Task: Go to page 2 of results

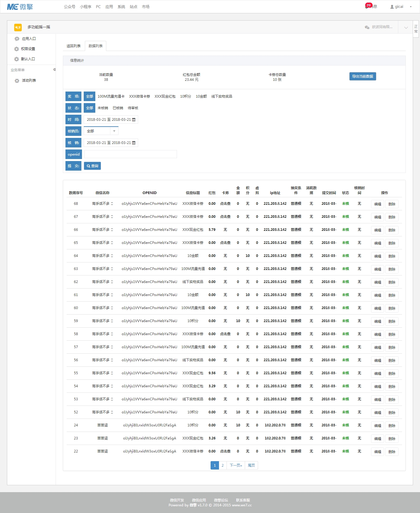Action: [x=222, y=465]
